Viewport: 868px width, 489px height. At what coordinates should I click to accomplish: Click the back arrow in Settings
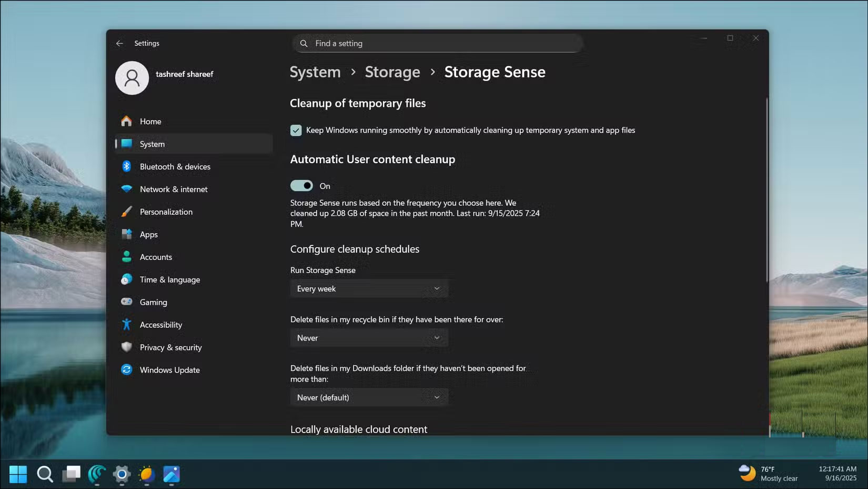tap(119, 43)
